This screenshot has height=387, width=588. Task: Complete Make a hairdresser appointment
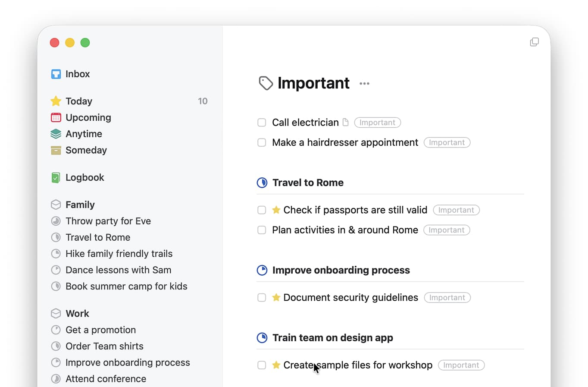tap(262, 142)
